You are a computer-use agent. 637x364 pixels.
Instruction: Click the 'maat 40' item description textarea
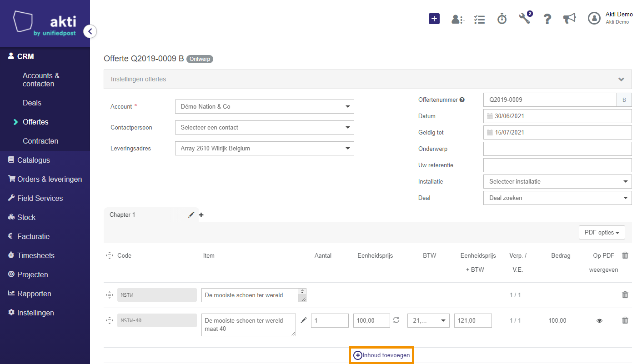249,325
